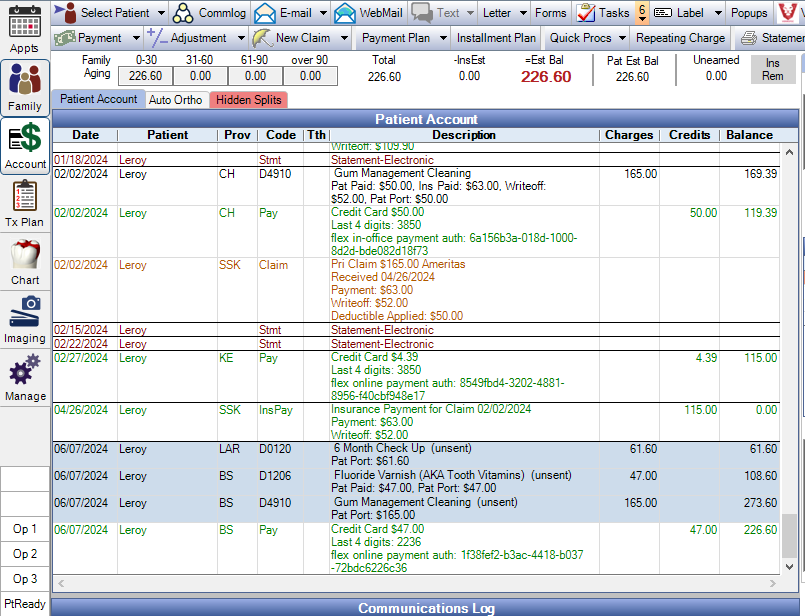Switch to the Hidden Splits tab

(248, 100)
